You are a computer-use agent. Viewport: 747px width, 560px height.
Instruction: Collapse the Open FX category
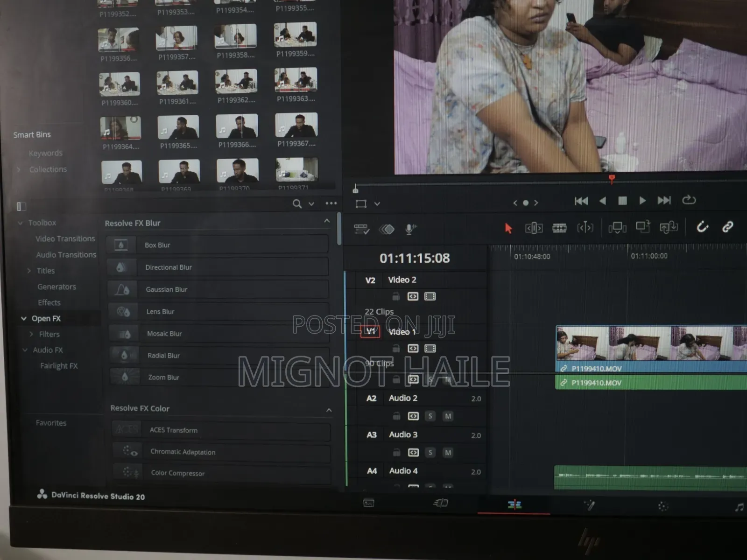(x=23, y=319)
